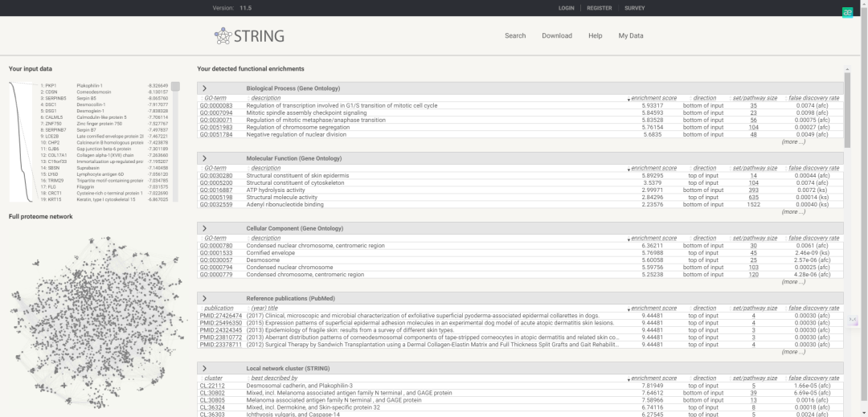Click the input data ranking curve plot
Image resolution: width=868 pixels, height=417 pixels.
(20, 141)
